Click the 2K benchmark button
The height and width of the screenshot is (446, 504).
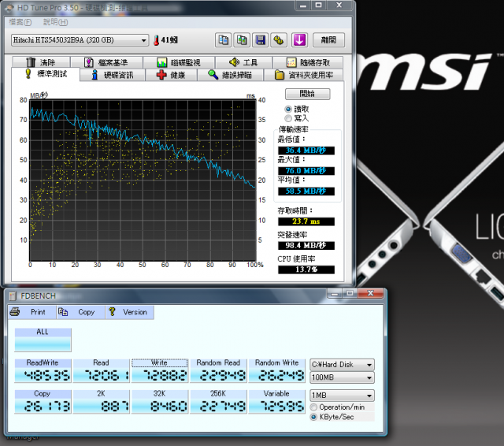[x=102, y=401]
